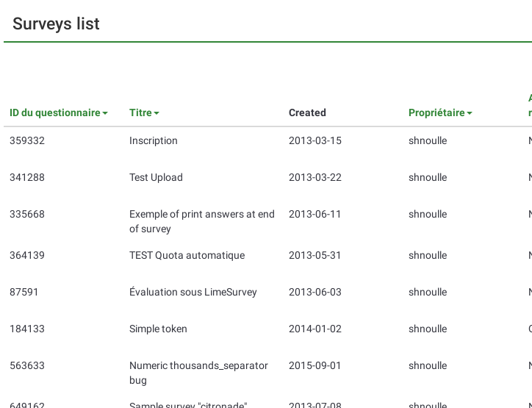Open the Inscription survey
The height and width of the screenshot is (408, 532).
[x=154, y=140]
